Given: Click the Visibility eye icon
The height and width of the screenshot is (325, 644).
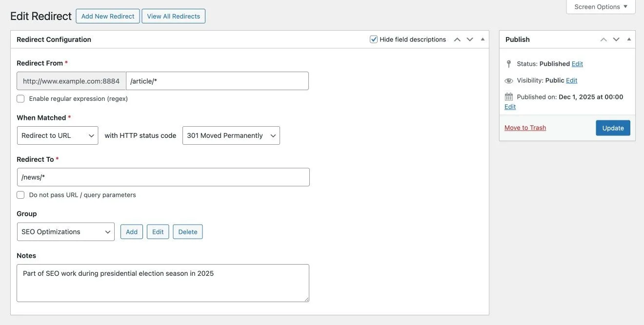Looking at the screenshot, I should tap(509, 80).
